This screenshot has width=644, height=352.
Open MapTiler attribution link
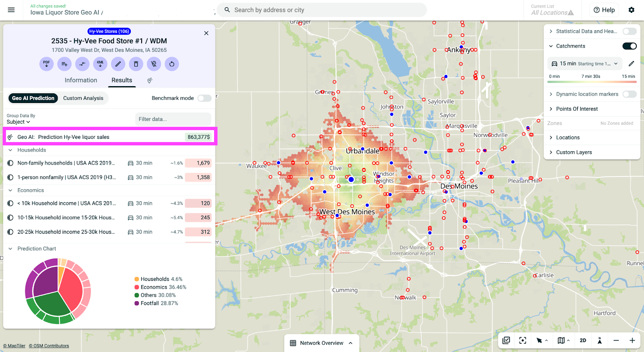tap(14, 346)
